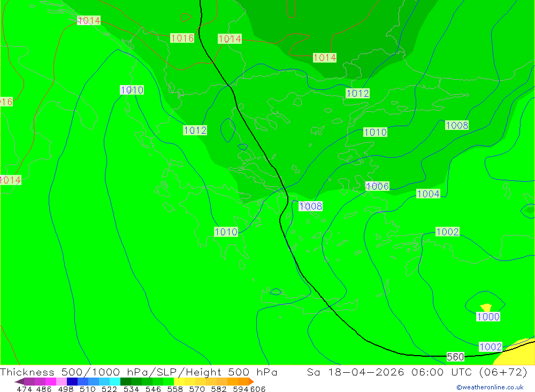Click the legend value 534
The width and height of the screenshot is (535, 392).
[131, 389]
